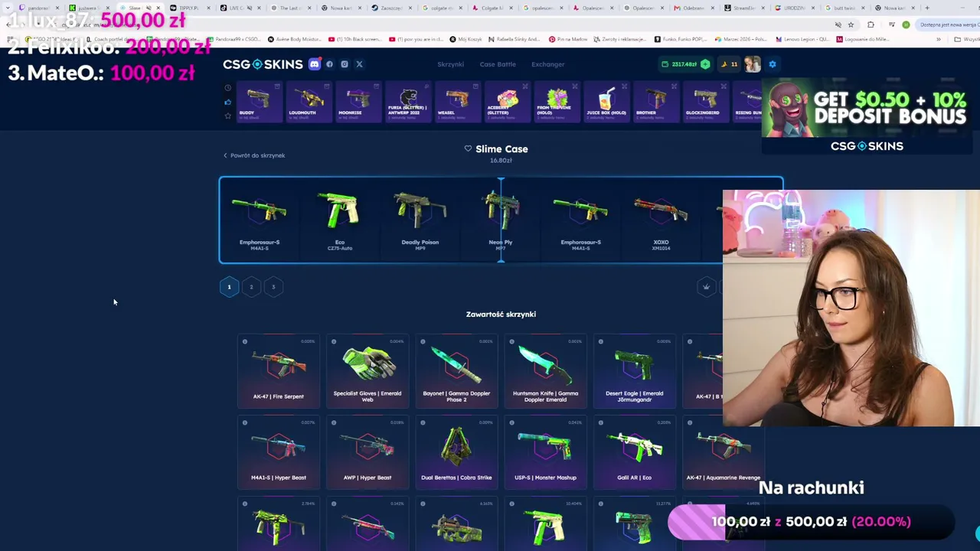Show favorite drops with the star icon
The image size is (980, 551).
(227, 116)
